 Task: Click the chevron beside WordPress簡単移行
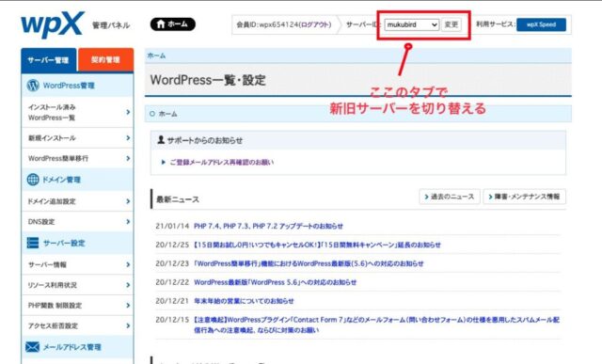pos(128,158)
